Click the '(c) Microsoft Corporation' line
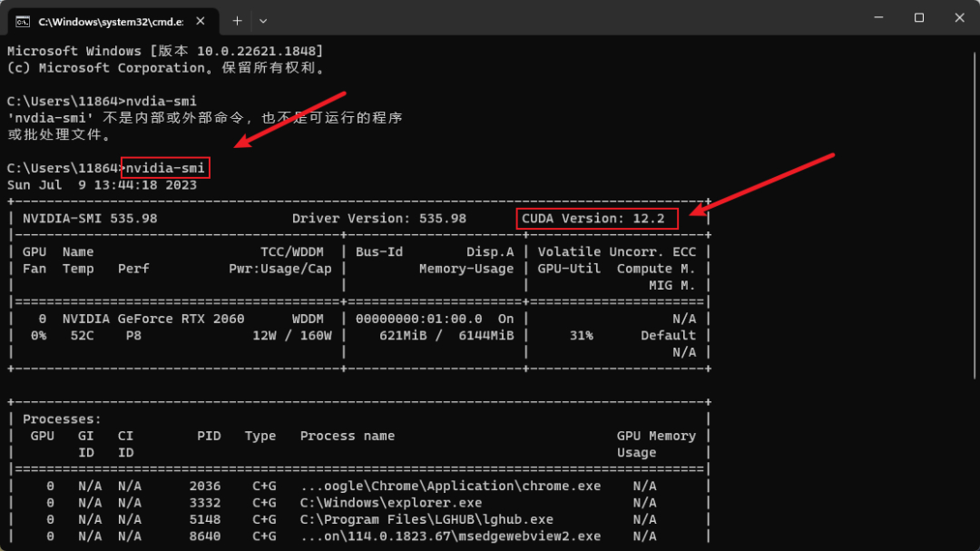Image resolution: width=980 pixels, height=551 pixels. [x=166, y=67]
